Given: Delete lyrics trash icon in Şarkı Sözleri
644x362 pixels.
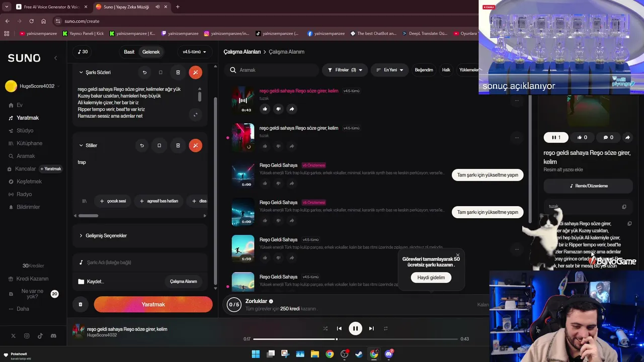Looking at the screenshot, I should click(178, 72).
